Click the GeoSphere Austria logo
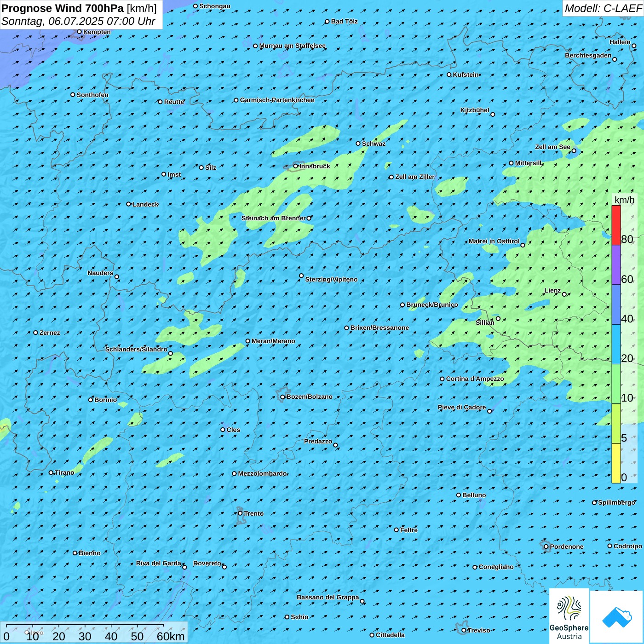The image size is (644, 644). 569,615
